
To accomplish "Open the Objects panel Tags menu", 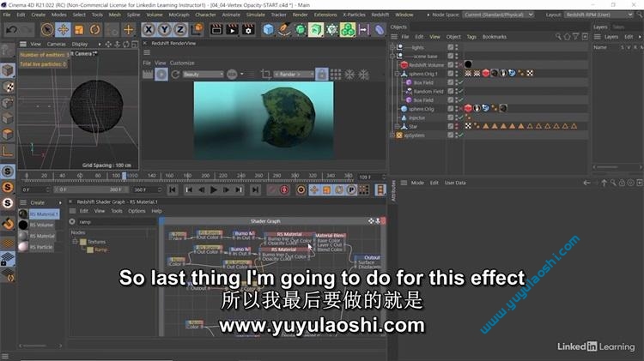I will 471,37.
